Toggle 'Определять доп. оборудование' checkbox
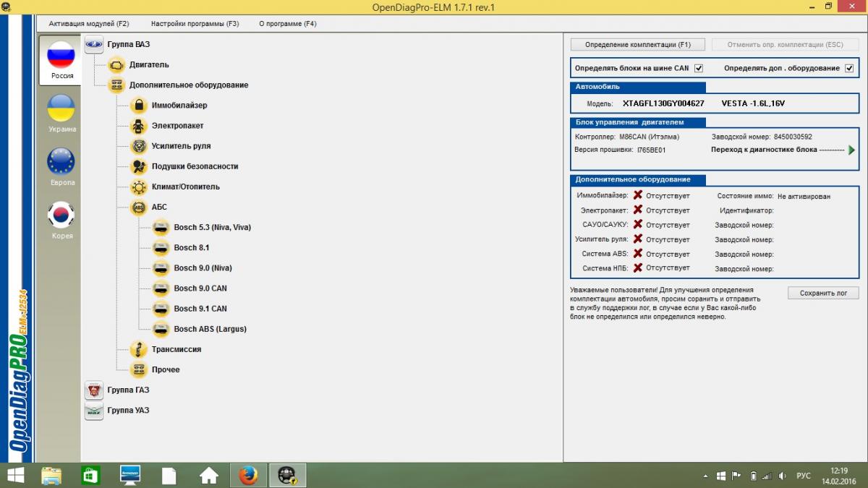This screenshot has width=868, height=488. 849,69
